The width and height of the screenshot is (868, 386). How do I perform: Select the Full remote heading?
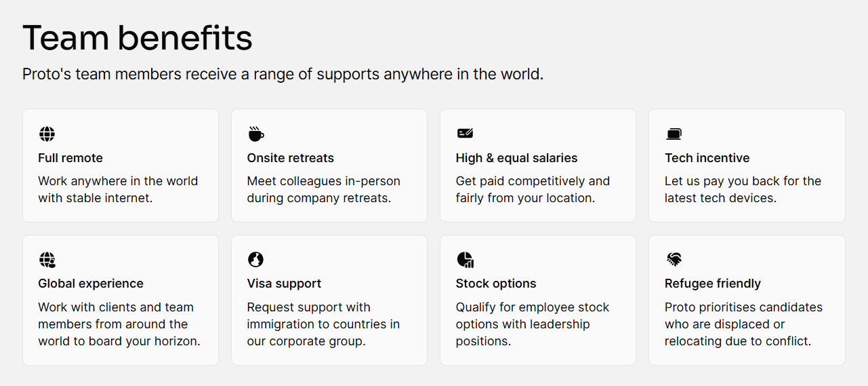click(70, 158)
